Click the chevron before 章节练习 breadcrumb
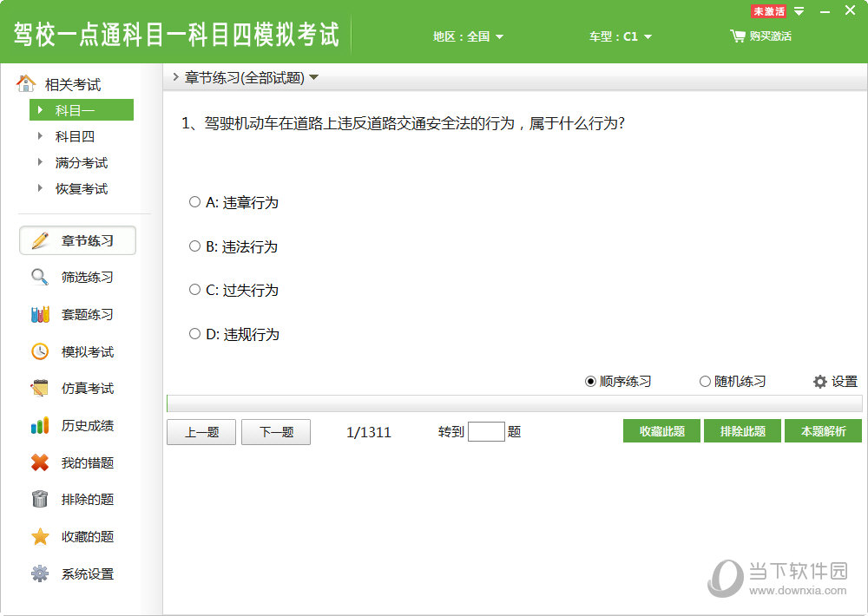The width and height of the screenshot is (868, 616). click(x=175, y=77)
